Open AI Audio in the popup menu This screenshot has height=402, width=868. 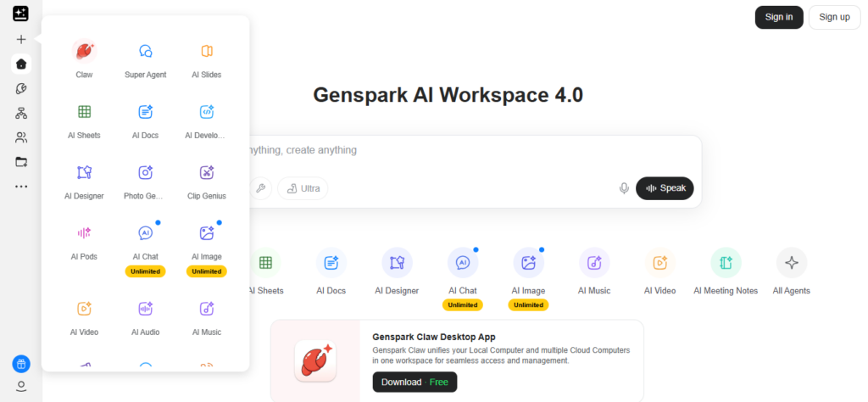point(146,318)
